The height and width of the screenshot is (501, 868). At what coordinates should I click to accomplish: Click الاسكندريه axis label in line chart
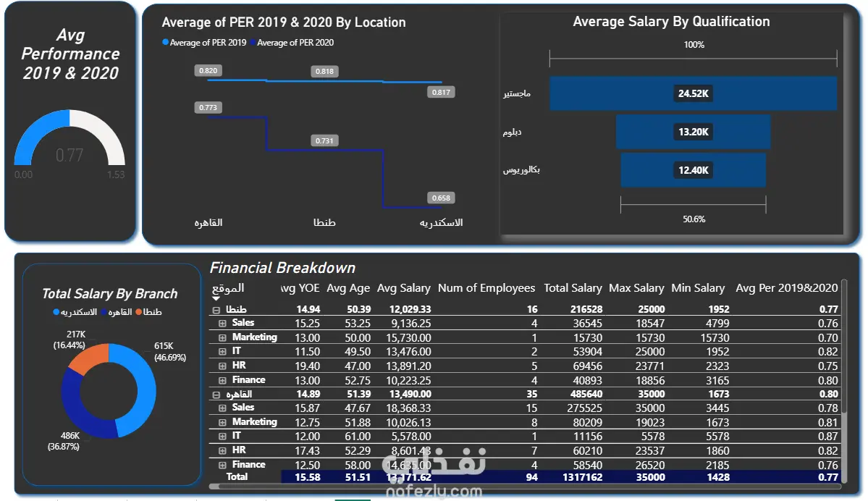pyautogui.click(x=441, y=222)
